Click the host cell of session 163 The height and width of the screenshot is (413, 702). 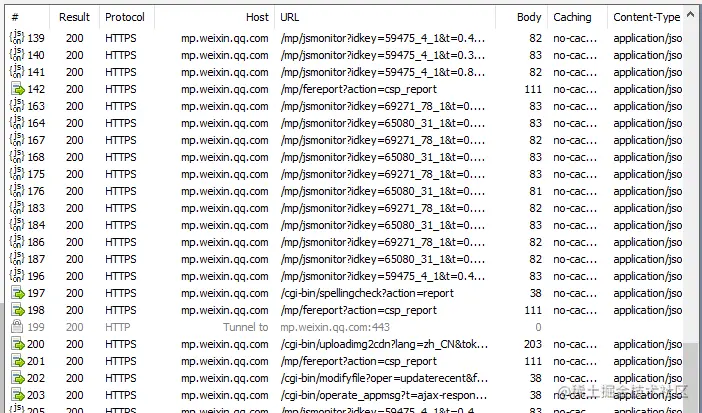[x=225, y=106]
